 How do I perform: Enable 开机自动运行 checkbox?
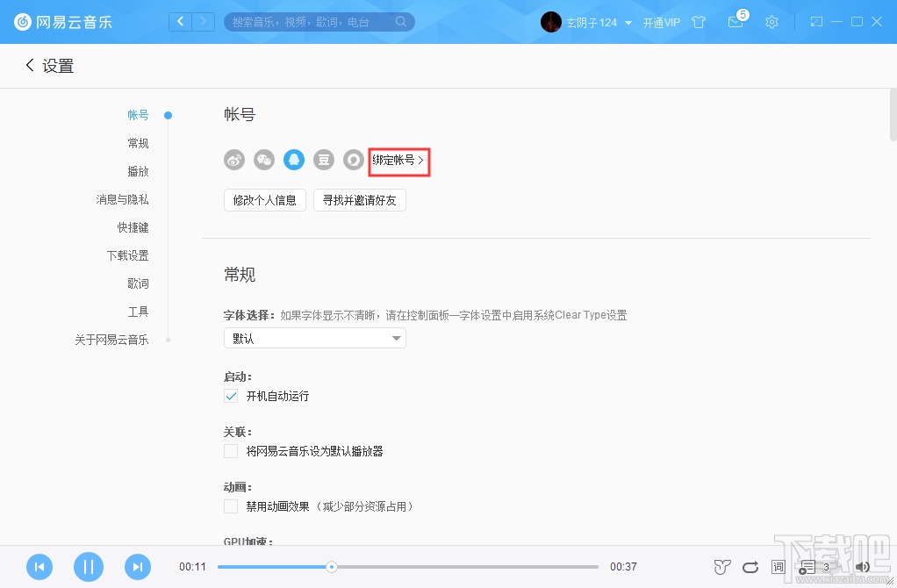tap(230, 396)
